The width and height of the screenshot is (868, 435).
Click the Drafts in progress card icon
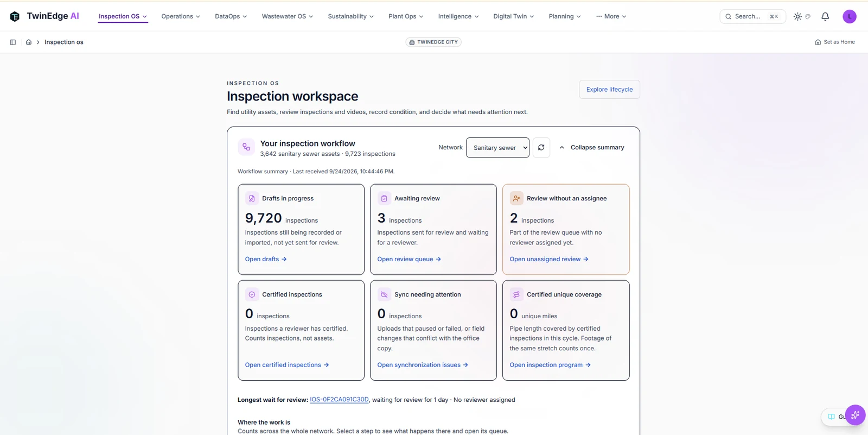coord(252,199)
